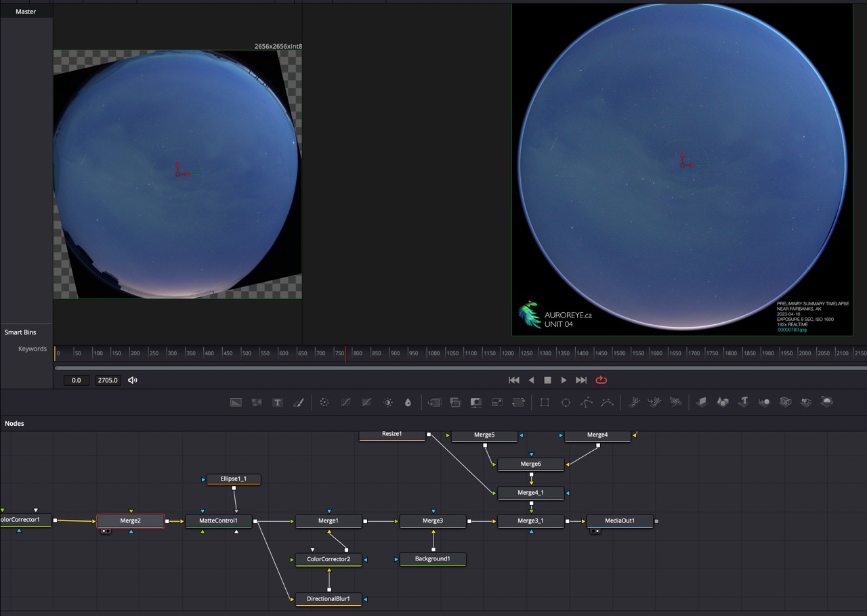Image resolution: width=867 pixels, height=616 pixels.
Task: Go to last frame
Action: pyautogui.click(x=581, y=380)
